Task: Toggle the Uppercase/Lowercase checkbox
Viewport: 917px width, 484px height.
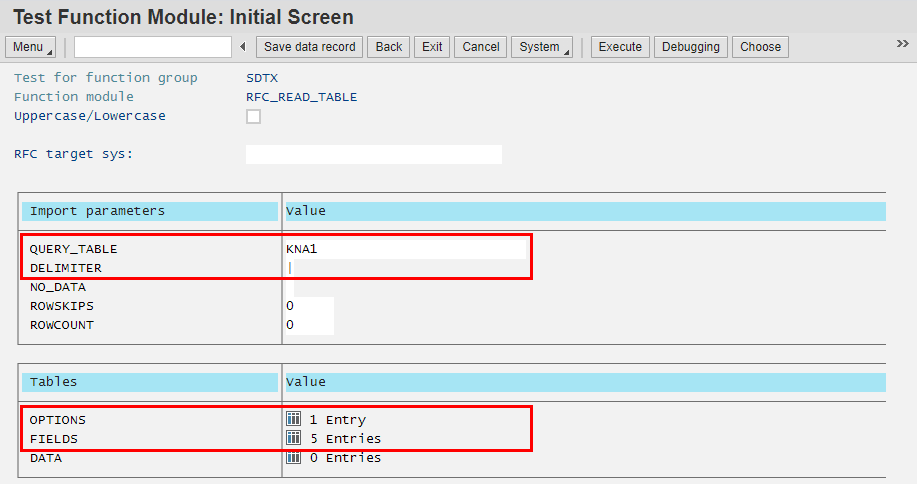Action: pyautogui.click(x=253, y=116)
